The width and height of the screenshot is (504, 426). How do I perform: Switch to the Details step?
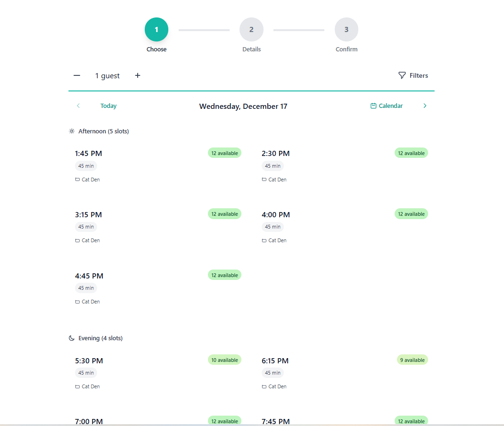251,29
